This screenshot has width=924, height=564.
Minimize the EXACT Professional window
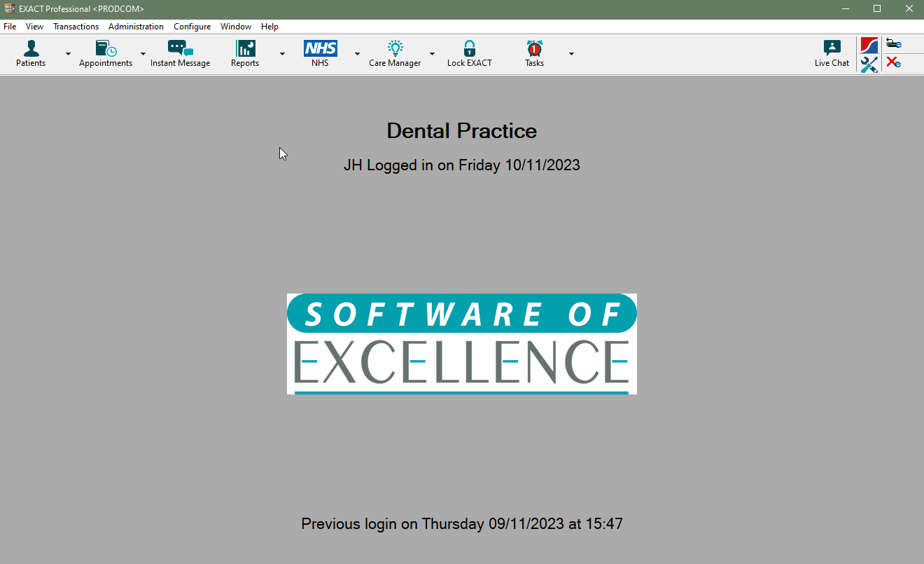point(846,8)
